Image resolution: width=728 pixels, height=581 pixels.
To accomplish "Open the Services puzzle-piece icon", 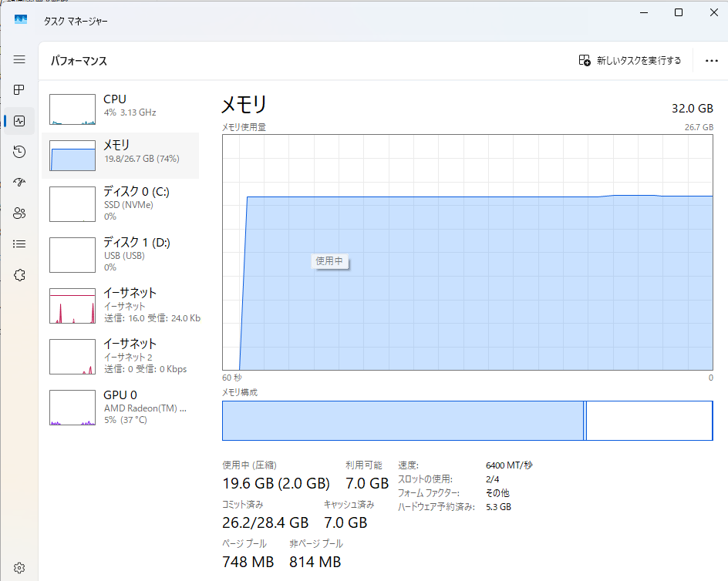I will click(19, 275).
